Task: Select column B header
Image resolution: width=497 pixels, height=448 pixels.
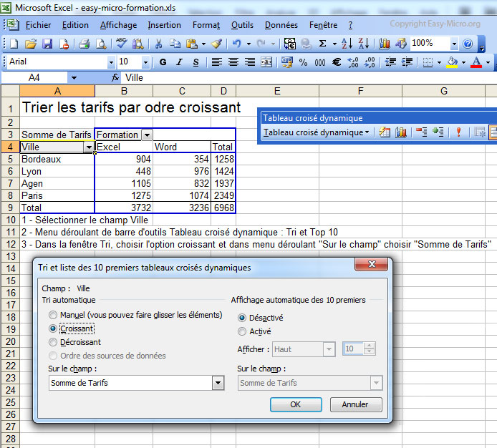Action: click(124, 92)
